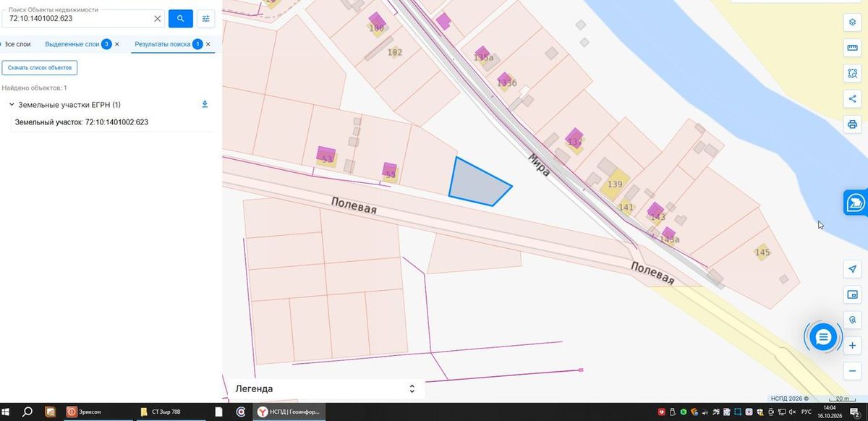Open the overview map icon
Viewport: 868px width, 421px height.
click(x=852, y=294)
